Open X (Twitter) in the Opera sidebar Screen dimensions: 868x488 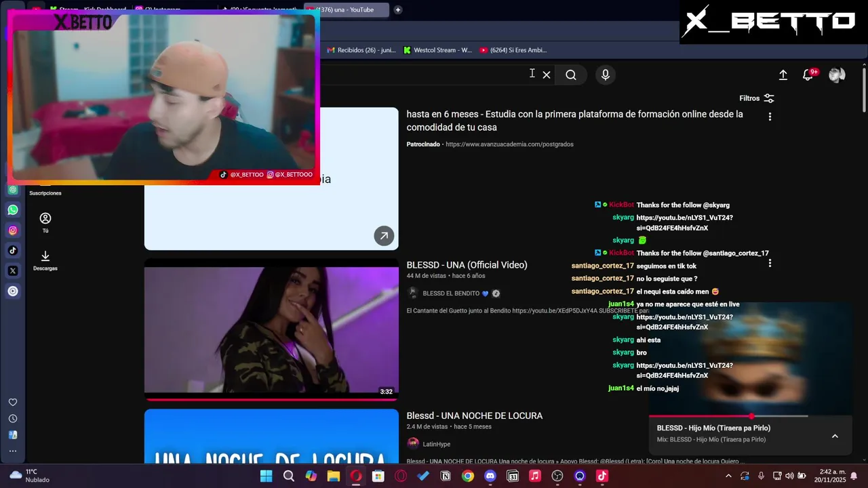coord(13,271)
